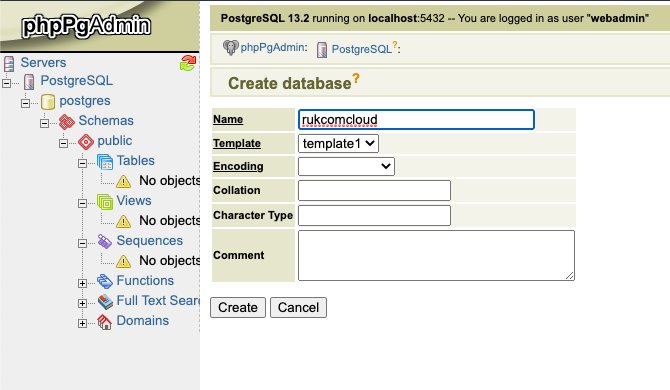The image size is (670, 390).
Task: Open the Encoding dropdown
Action: point(346,166)
